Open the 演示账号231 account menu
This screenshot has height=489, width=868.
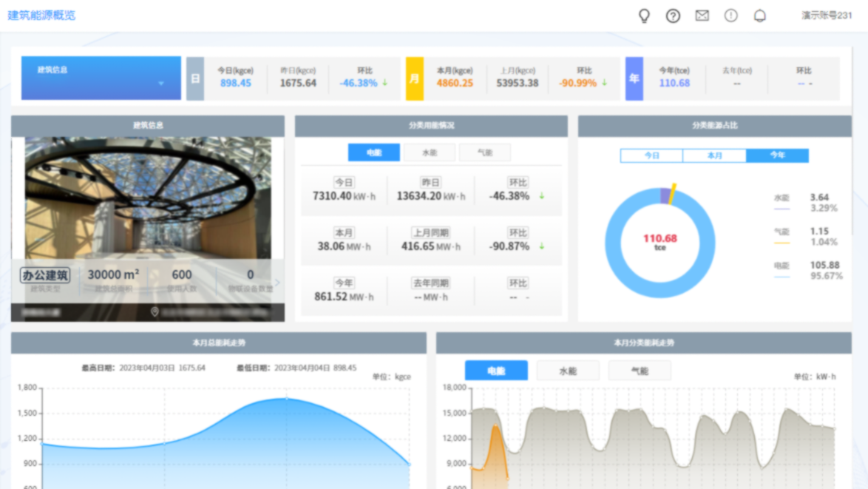827,16
